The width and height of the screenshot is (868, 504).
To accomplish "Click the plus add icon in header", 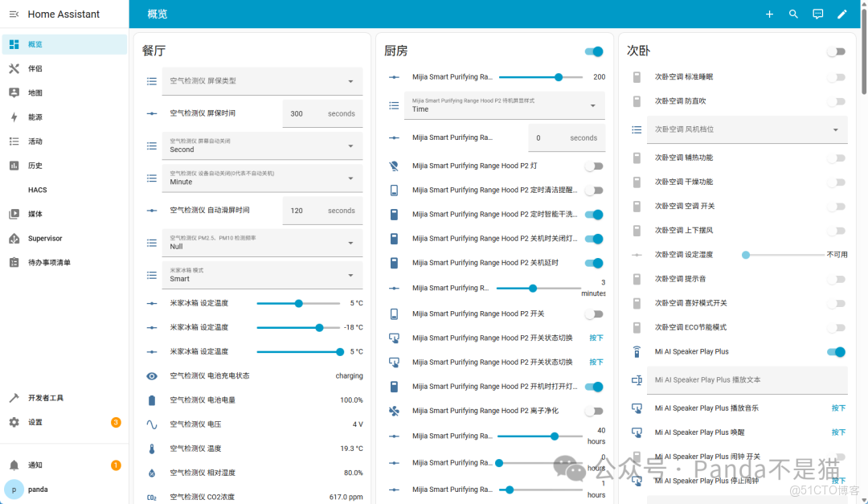I will 769,14.
